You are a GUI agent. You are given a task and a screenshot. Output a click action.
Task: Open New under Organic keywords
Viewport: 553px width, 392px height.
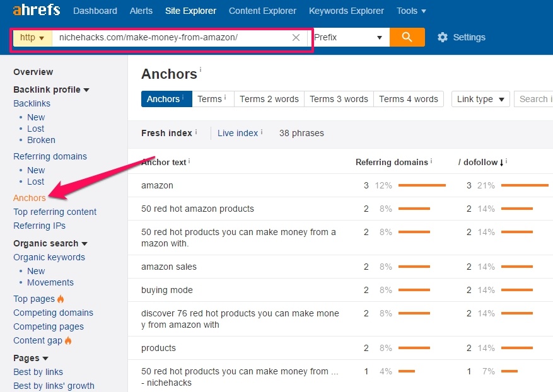36,271
